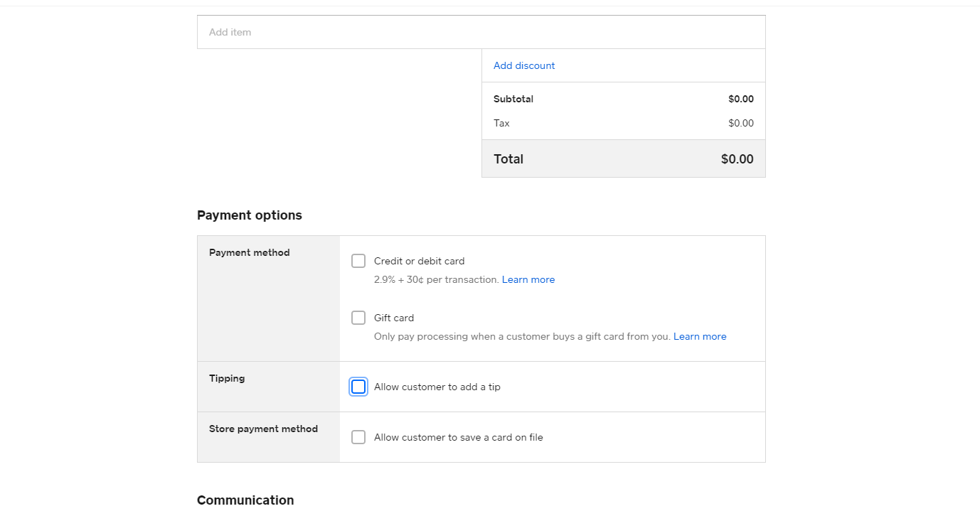This screenshot has width=980, height=516.
Task: Click the 'Gift card' label text
Action: click(394, 318)
